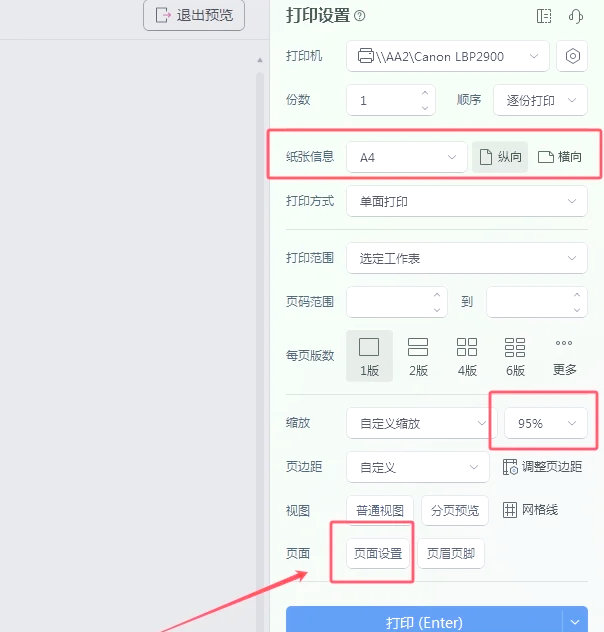The image size is (604, 632).
Task: Open 页眉页脚 header and footer
Action: (x=451, y=553)
